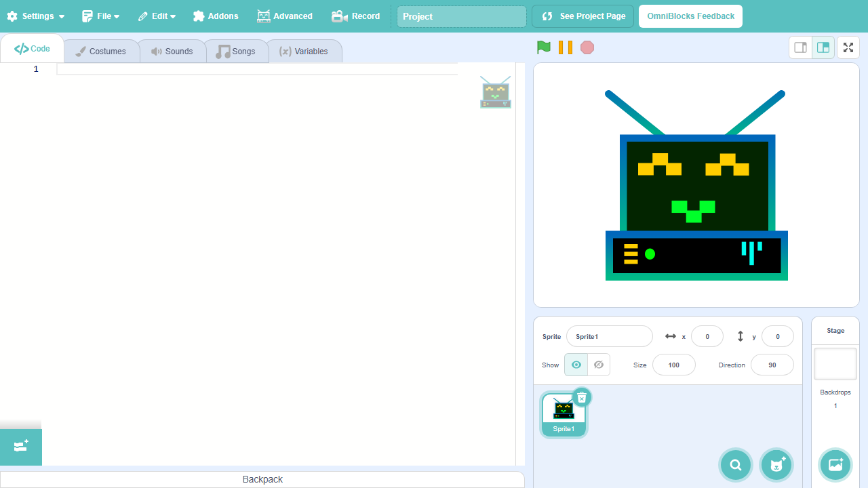This screenshot has height=488, width=868.
Task: Switch to the Code tab
Action: click(33, 49)
